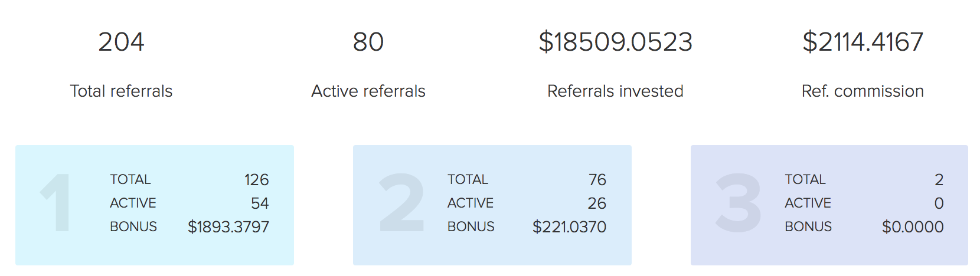Select level 2 bonus $221.0370
980x276 pixels.
[569, 226]
